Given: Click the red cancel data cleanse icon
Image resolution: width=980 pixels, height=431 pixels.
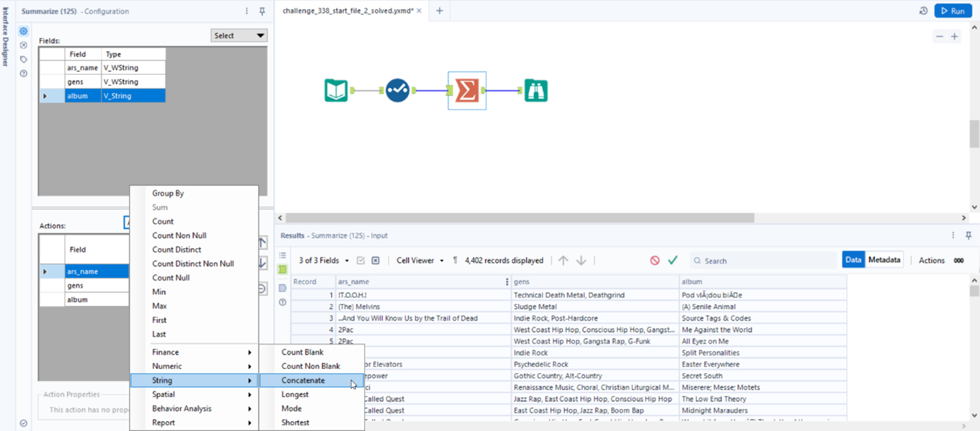Looking at the screenshot, I should [x=655, y=261].
